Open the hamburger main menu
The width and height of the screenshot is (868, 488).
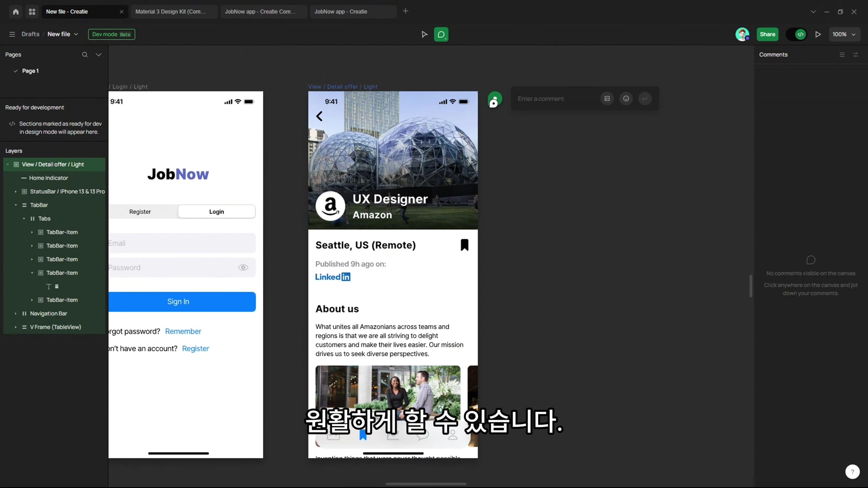(12, 34)
